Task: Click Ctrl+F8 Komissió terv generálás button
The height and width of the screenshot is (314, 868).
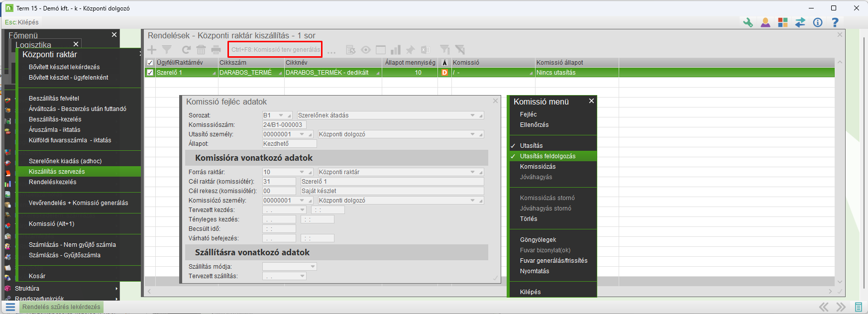Action: pos(275,50)
